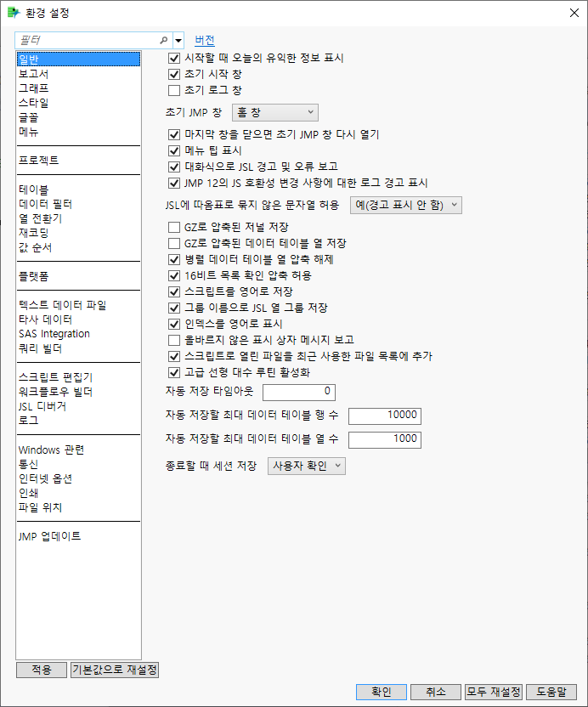Select 로그 category

point(78,421)
